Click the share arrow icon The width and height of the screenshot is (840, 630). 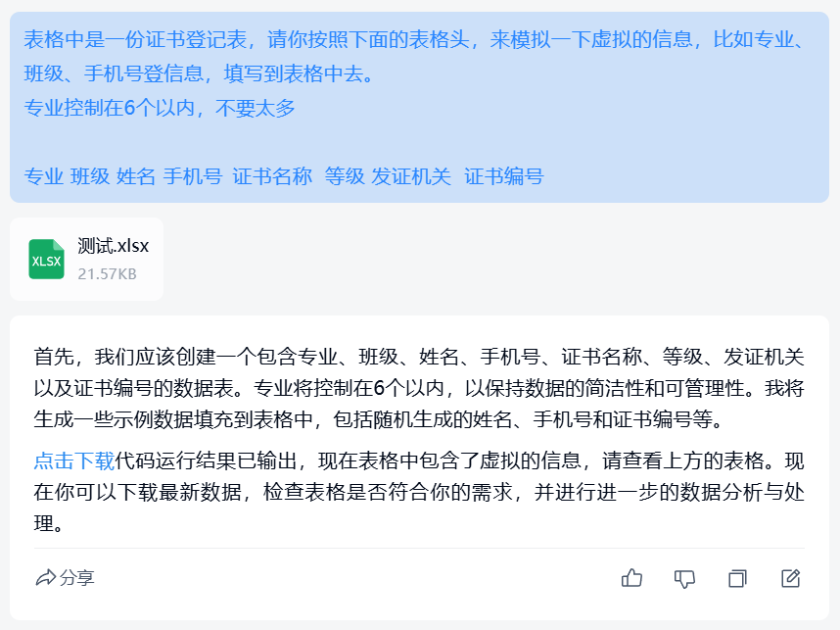pyautogui.click(x=45, y=578)
